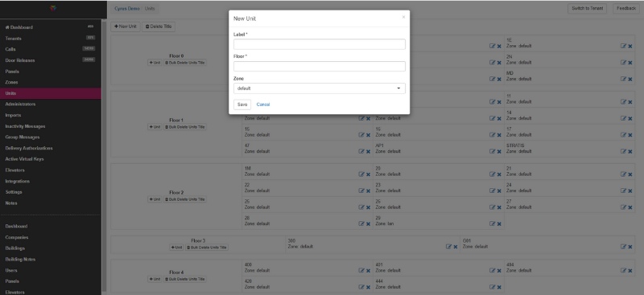
Task: Delete the STRATIS unit
Action: click(x=630, y=151)
